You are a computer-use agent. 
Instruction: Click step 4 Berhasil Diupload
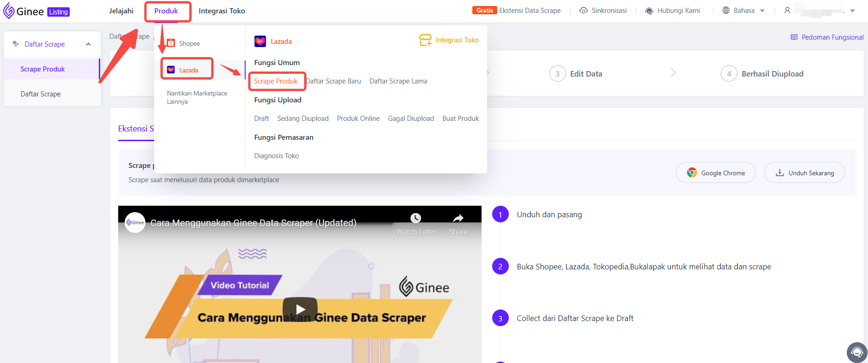762,74
